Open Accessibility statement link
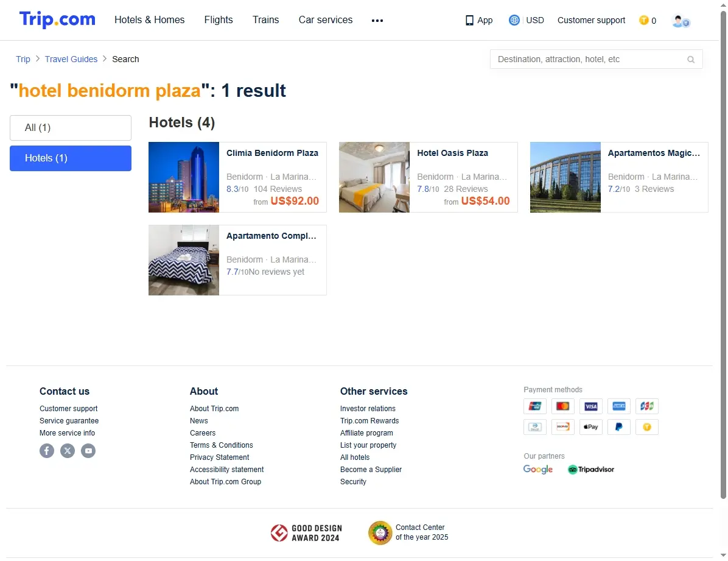The image size is (728, 561). click(x=226, y=470)
